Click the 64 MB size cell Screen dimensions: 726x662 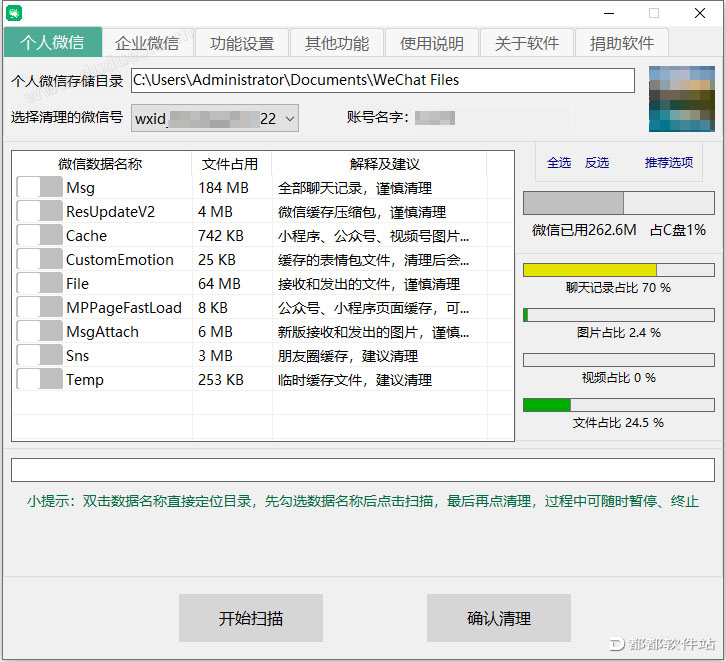point(219,284)
